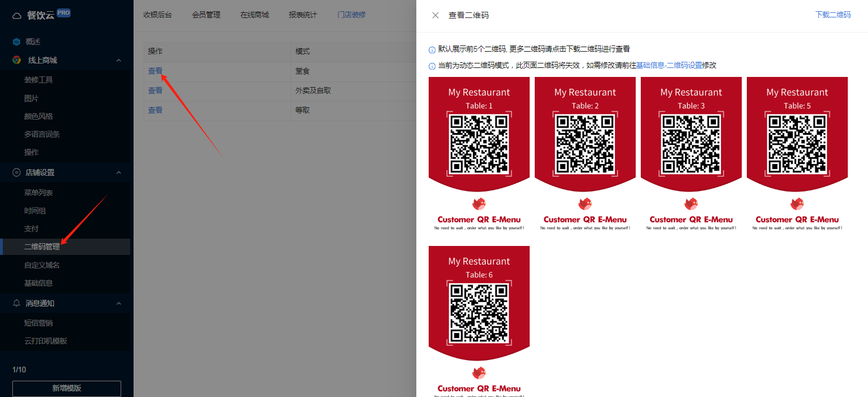Switch to the 在线商城 tab
Image resolution: width=868 pixels, height=397 pixels.
coord(255,15)
